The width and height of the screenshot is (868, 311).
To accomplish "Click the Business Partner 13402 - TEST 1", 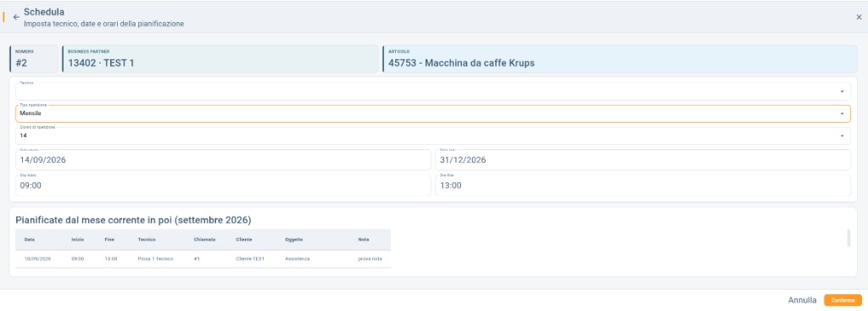I will [x=220, y=59].
